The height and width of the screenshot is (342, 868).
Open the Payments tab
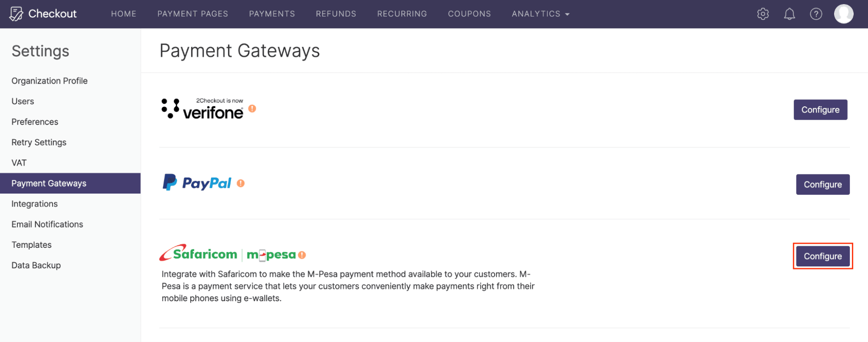[x=272, y=14]
